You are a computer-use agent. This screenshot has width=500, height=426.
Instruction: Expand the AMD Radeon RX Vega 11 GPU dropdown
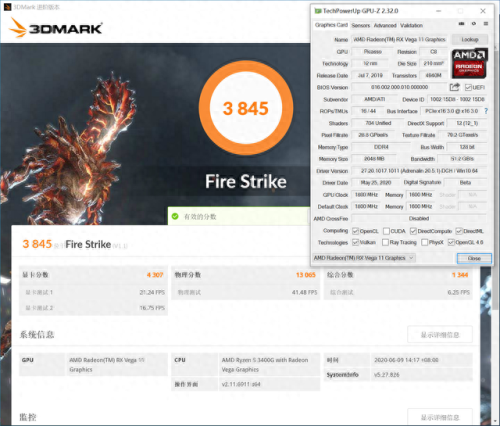(364, 258)
